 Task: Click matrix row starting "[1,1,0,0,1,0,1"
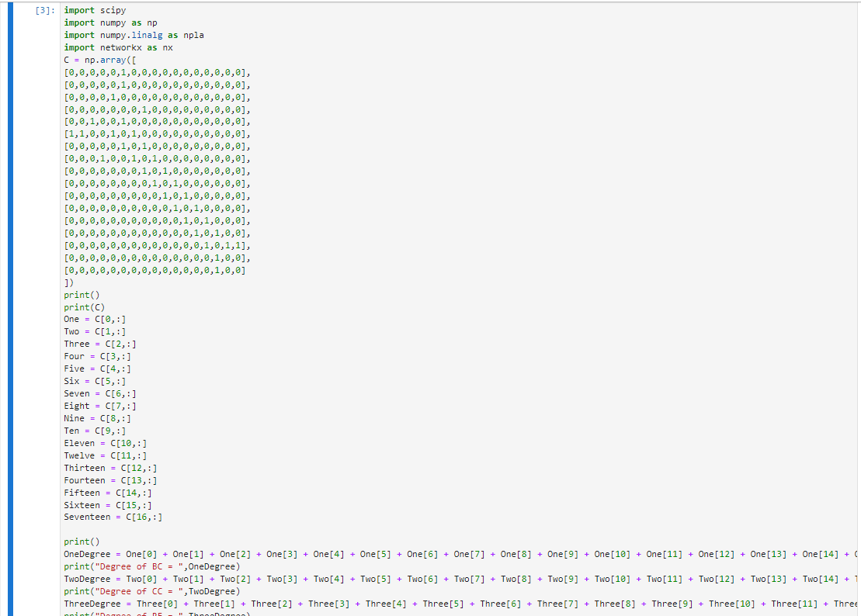pyautogui.click(x=157, y=134)
